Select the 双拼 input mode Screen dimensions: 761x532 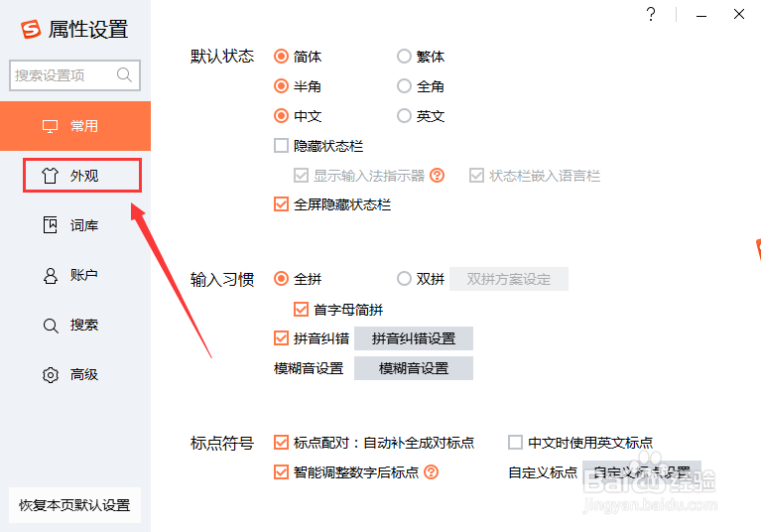point(404,279)
